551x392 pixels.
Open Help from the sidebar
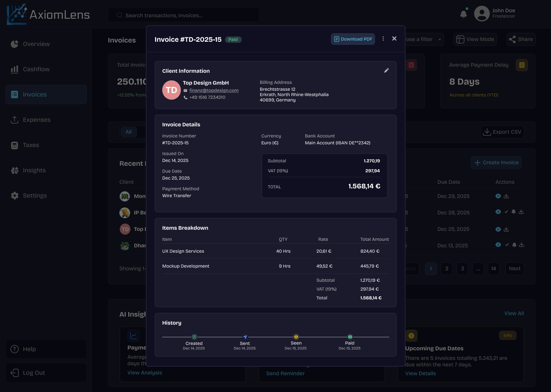[x=46, y=349]
